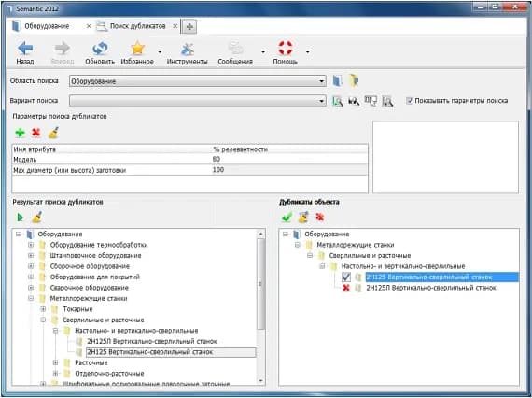Select the Модель attribute row
The image size is (532, 398).
(x=189, y=159)
